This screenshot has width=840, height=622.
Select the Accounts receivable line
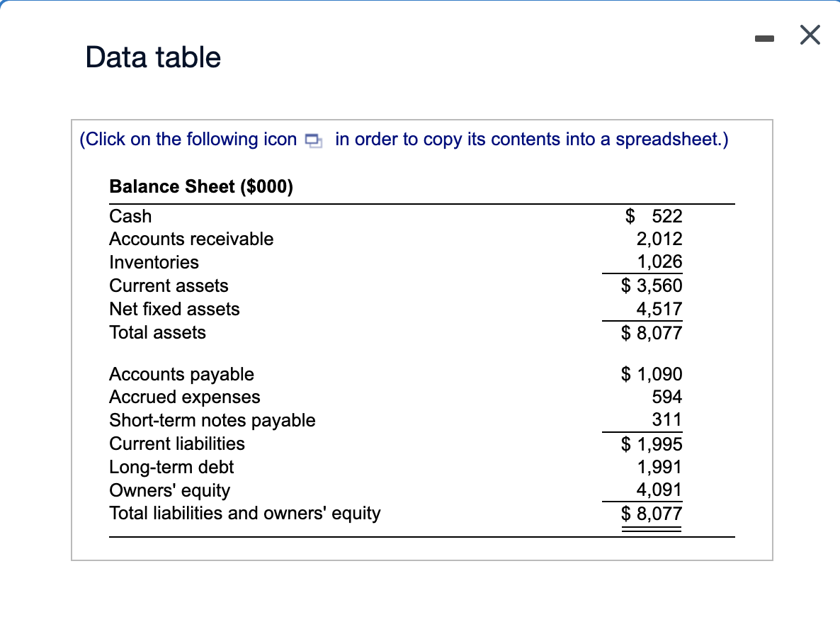pyautogui.click(x=191, y=239)
